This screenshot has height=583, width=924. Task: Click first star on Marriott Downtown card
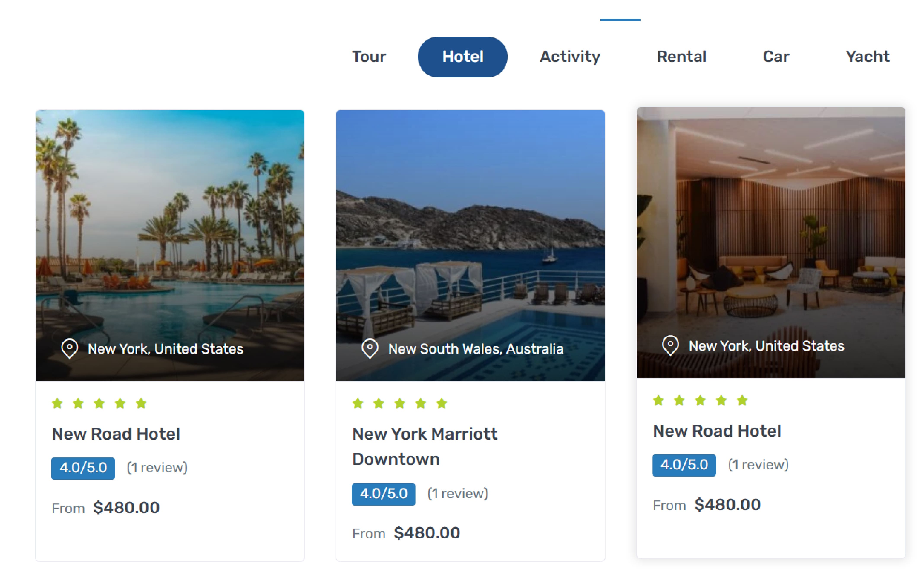pyautogui.click(x=358, y=403)
